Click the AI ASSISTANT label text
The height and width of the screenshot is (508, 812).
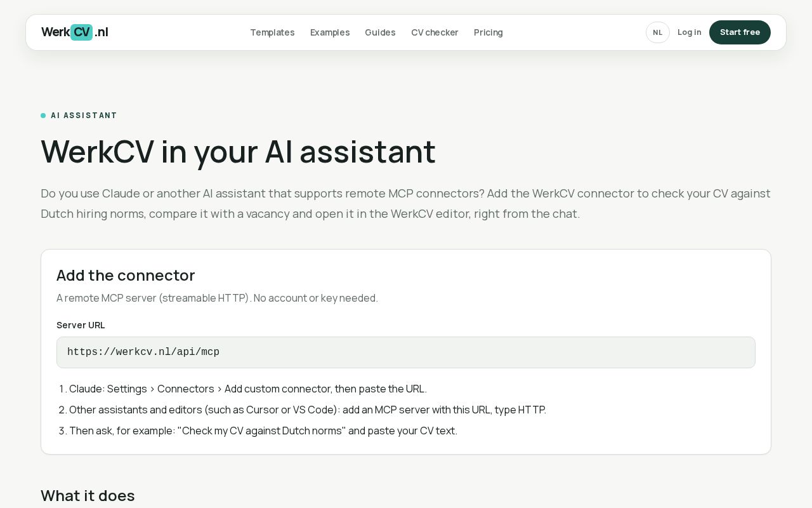(84, 116)
